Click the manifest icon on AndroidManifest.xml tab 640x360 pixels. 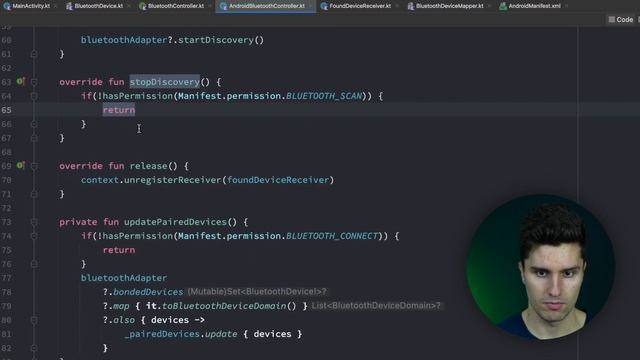503,6
